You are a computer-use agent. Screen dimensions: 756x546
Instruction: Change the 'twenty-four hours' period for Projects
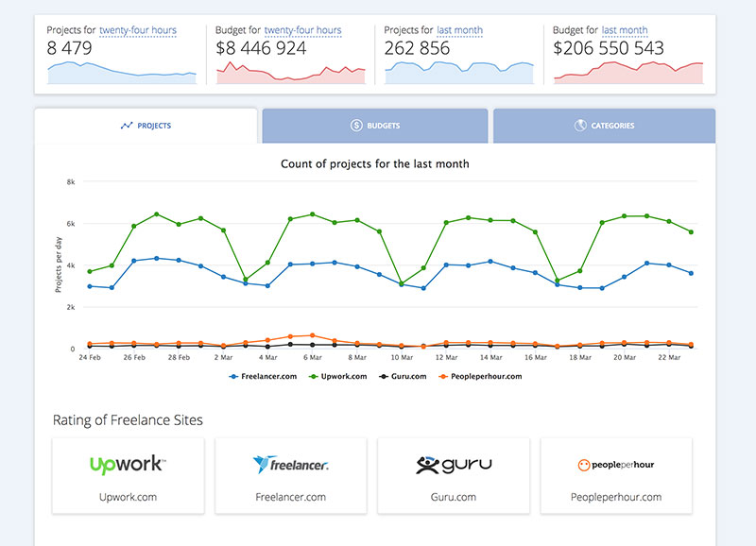(138, 30)
